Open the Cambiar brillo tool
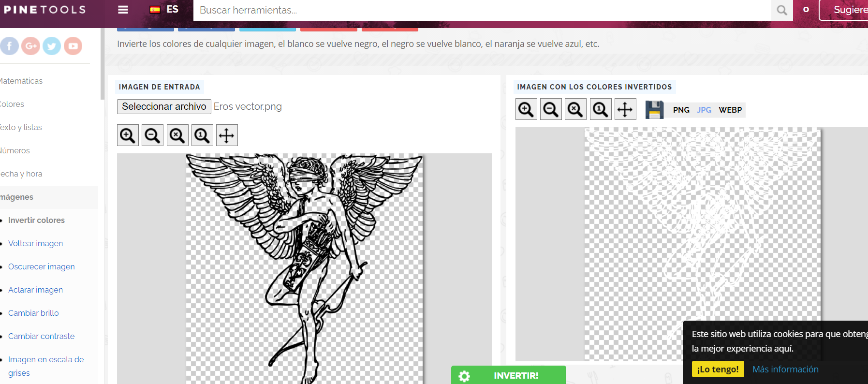 click(33, 313)
